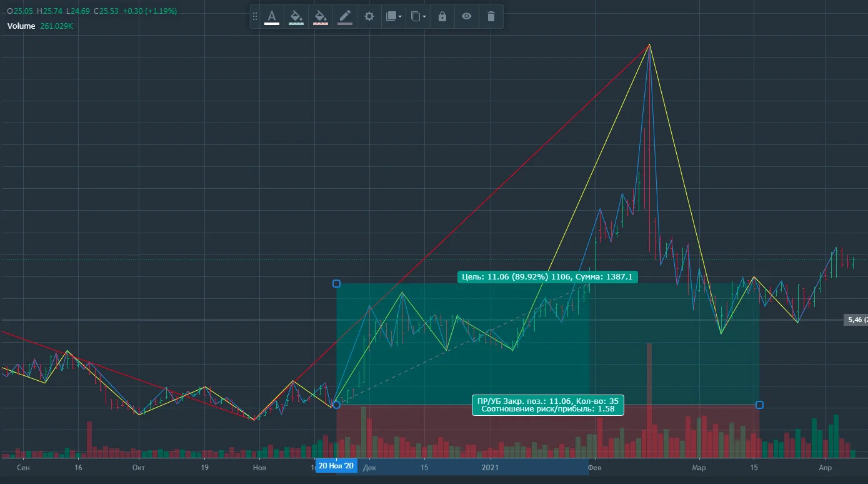
Task: Open drawing settings via the gear icon
Action: [x=369, y=16]
